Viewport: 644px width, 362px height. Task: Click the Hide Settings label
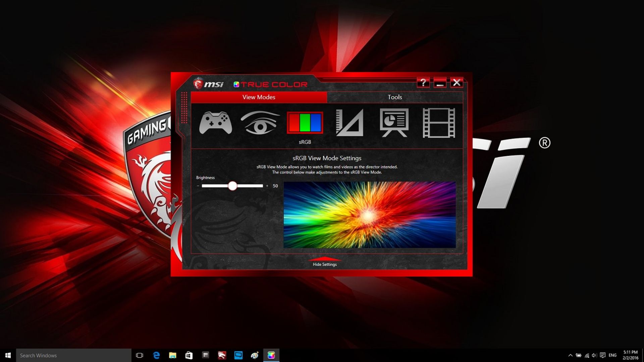tap(325, 264)
